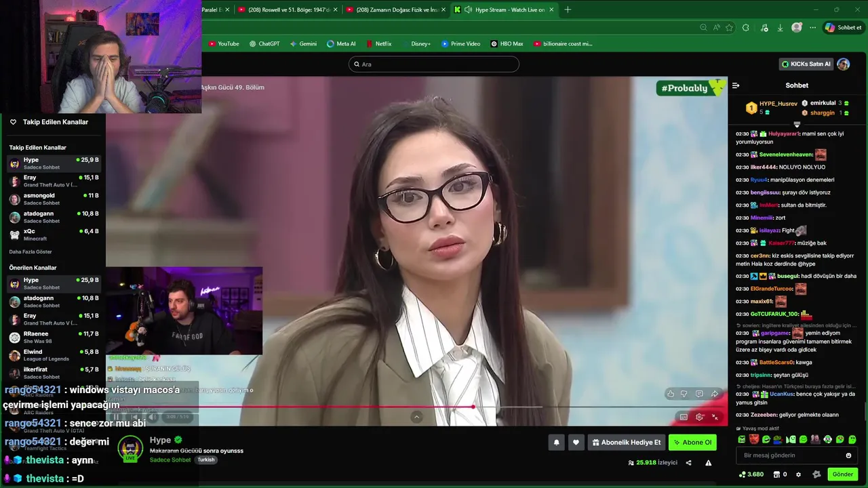The height and width of the screenshot is (488, 868).
Task: Open the Disney+ bookmark
Action: 416,43
